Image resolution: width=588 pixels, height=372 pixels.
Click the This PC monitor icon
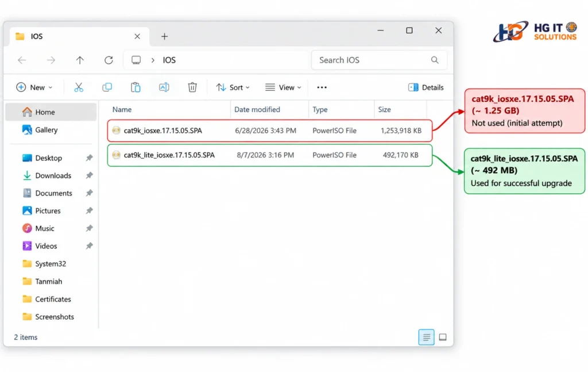tap(136, 60)
